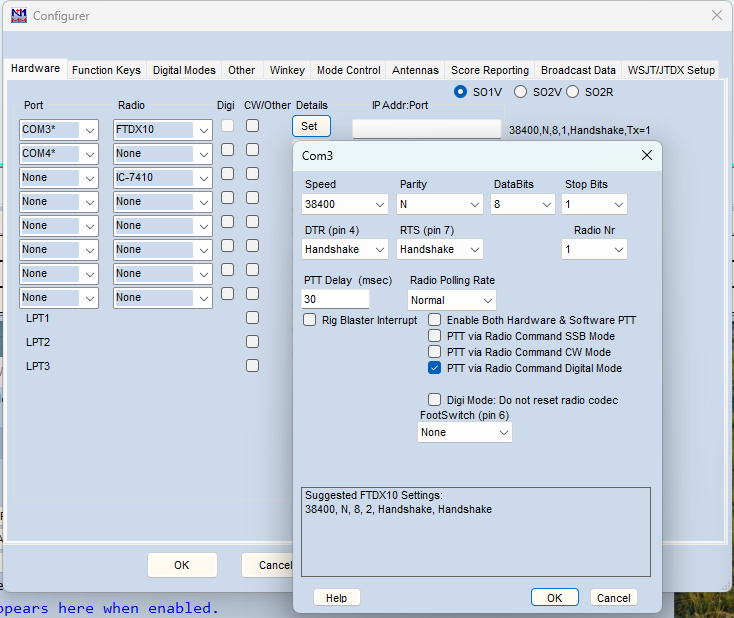Click the N1MM Configurer title bar icon

coord(19,15)
